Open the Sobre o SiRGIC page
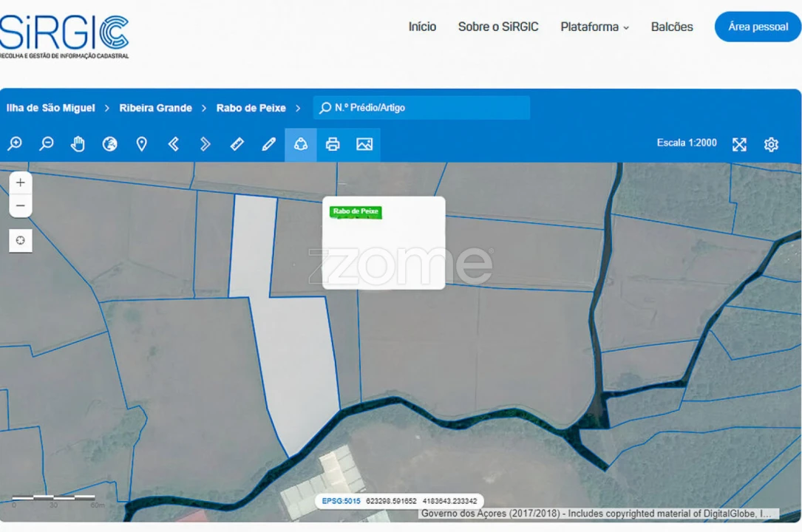Screen dimensions: 802x532 click(498, 27)
